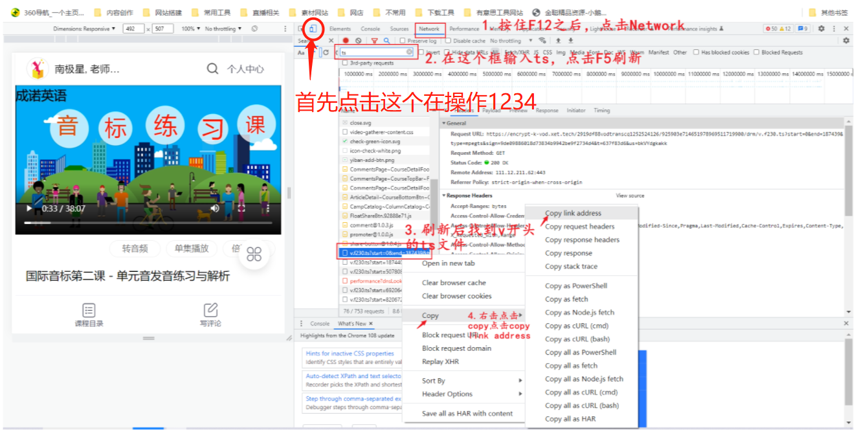Click the record network log button
868x439 pixels.
[x=346, y=41]
